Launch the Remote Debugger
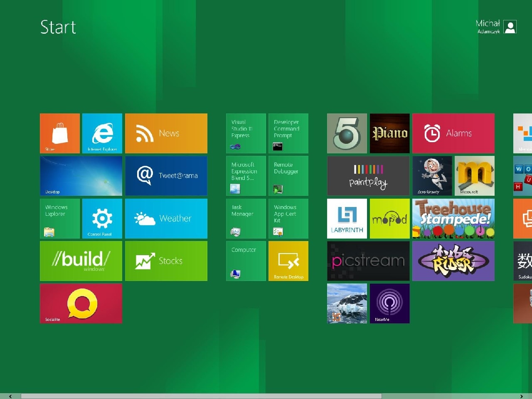This screenshot has height=399, width=532. pyautogui.click(x=288, y=176)
